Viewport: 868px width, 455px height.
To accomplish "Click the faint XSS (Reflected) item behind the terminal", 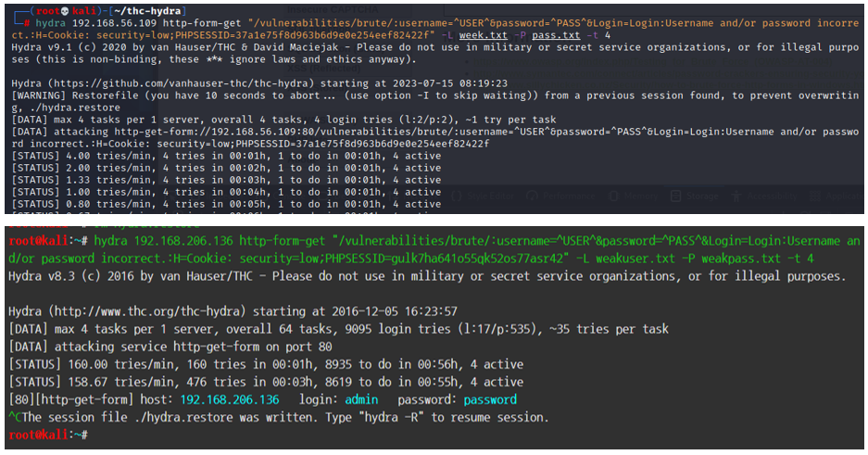I will pyautogui.click(x=323, y=69).
